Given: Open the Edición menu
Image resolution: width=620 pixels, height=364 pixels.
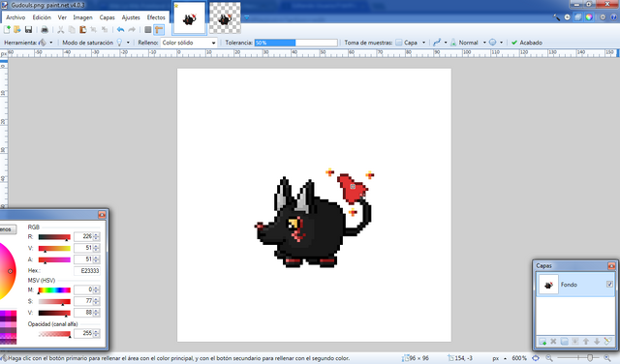Looking at the screenshot, I should [42, 17].
